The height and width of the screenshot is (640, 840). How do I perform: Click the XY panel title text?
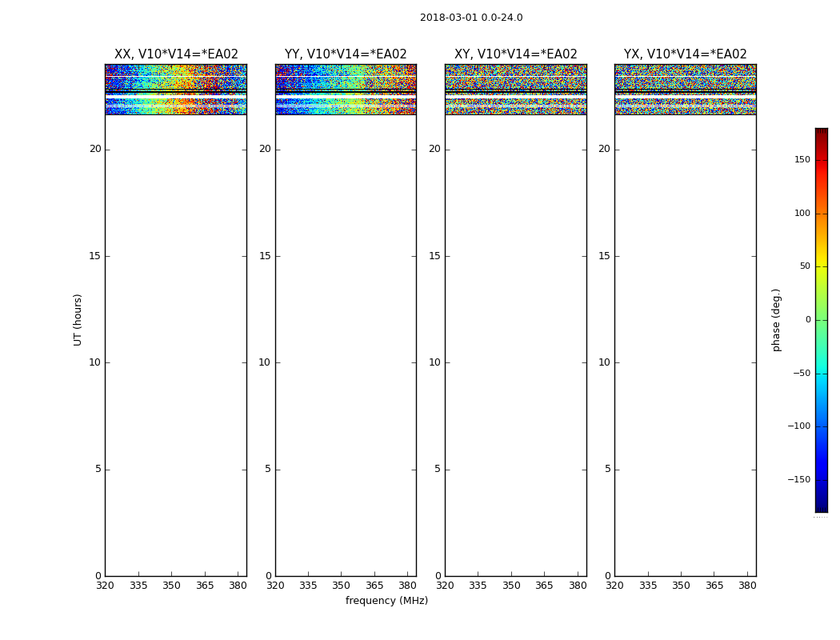516,54
